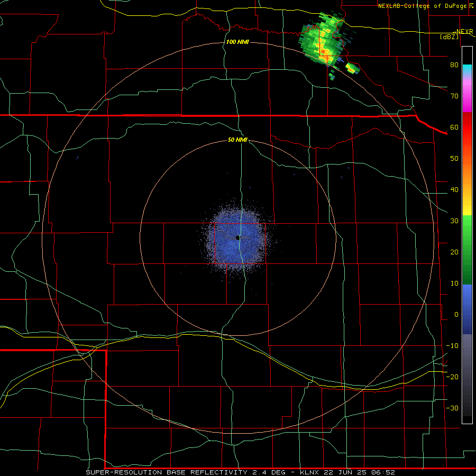Click the SUPER-RESOLUTION BASE REFLECTIVITY caption text

167,472
